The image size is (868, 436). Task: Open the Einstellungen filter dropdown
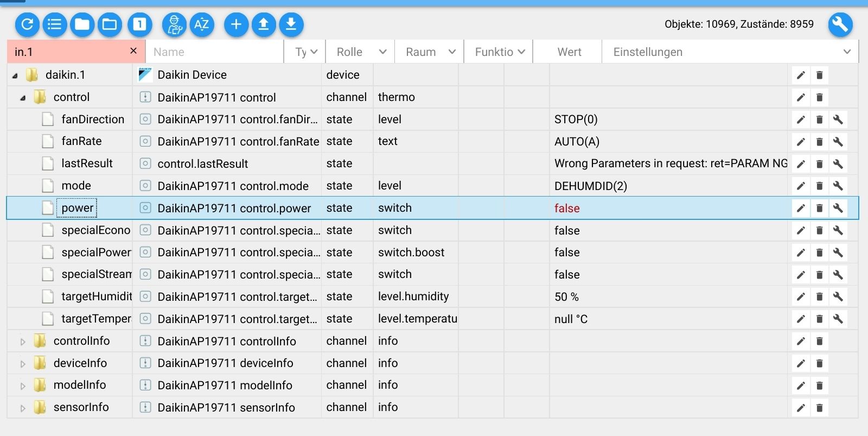tap(731, 52)
